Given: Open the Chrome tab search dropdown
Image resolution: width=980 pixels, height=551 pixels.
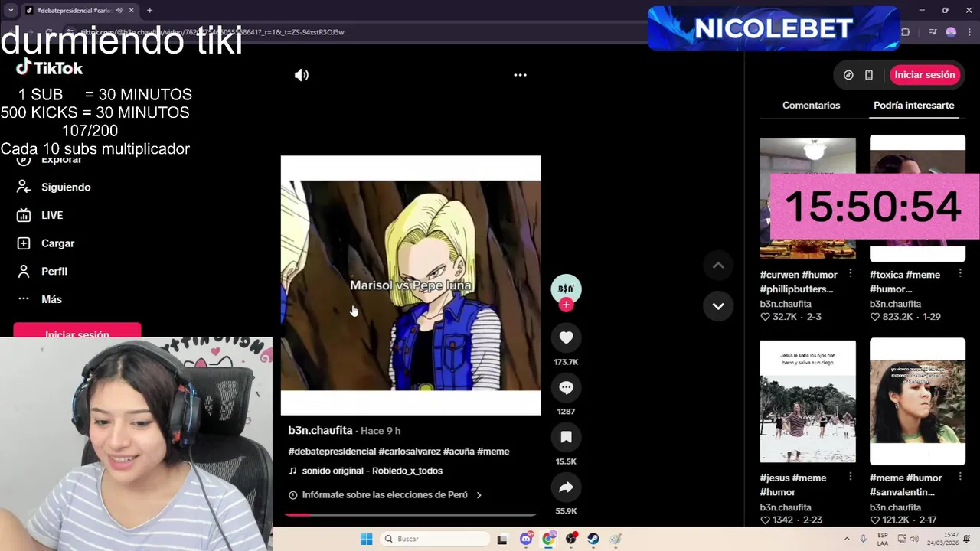Looking at the screenshot, I should tap(11, 10).
